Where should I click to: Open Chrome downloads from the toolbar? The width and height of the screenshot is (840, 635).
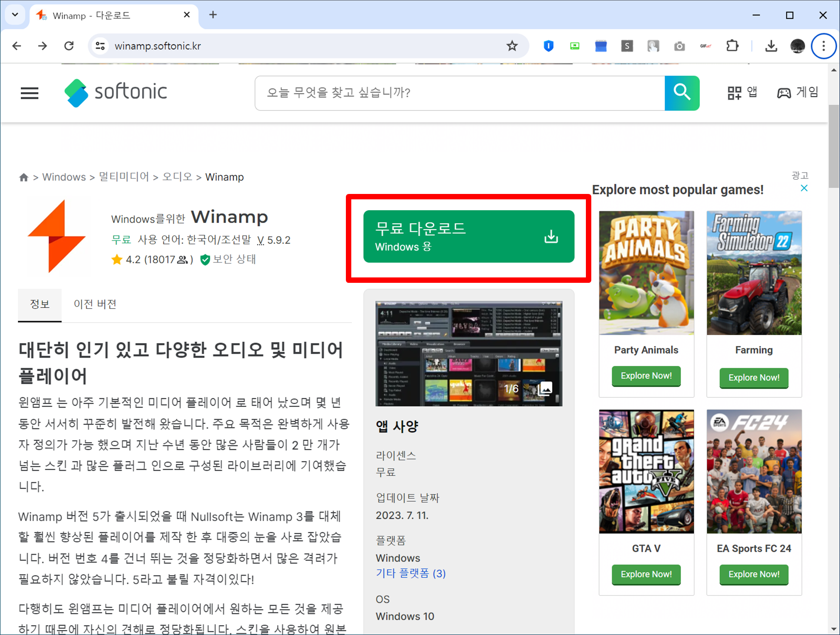coord(771,46)
